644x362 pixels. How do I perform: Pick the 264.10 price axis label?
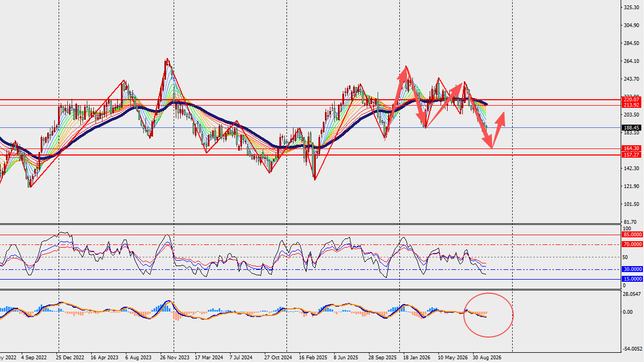(x=632, y=62)
